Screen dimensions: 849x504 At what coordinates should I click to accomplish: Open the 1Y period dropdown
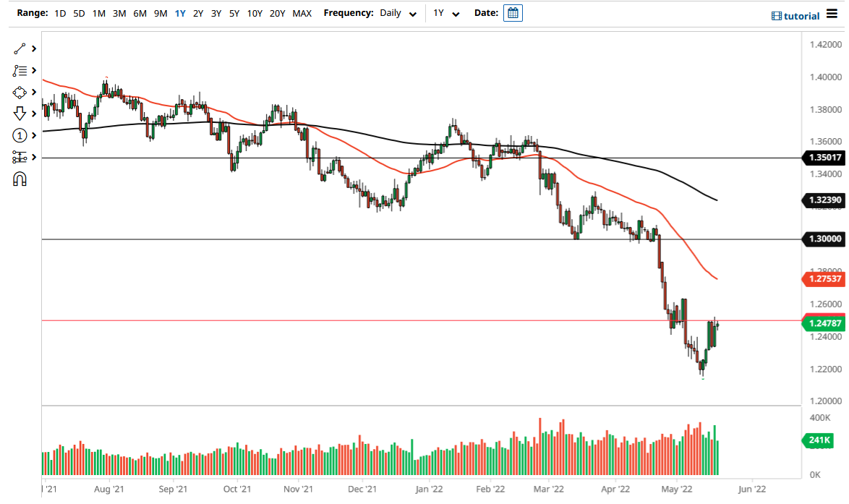coord(447,13)
